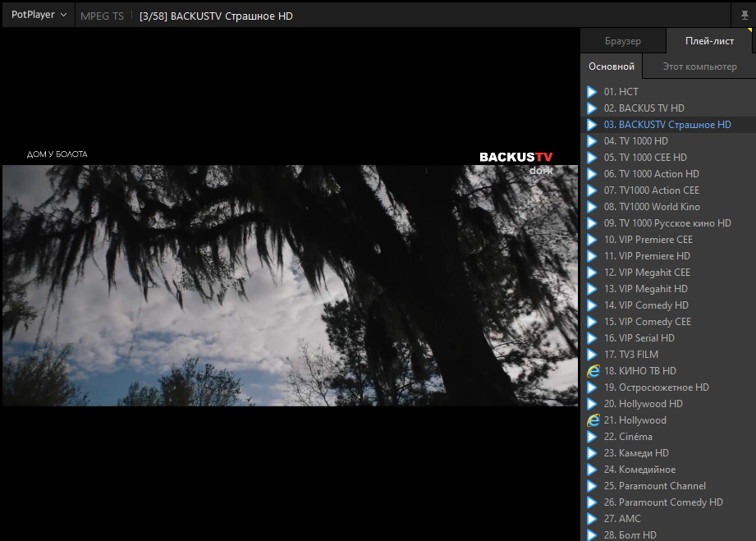This screenshot has width=756, height=541.
Task: Click the play icon beside Остросюжетное HD
Action: [592, 387]
